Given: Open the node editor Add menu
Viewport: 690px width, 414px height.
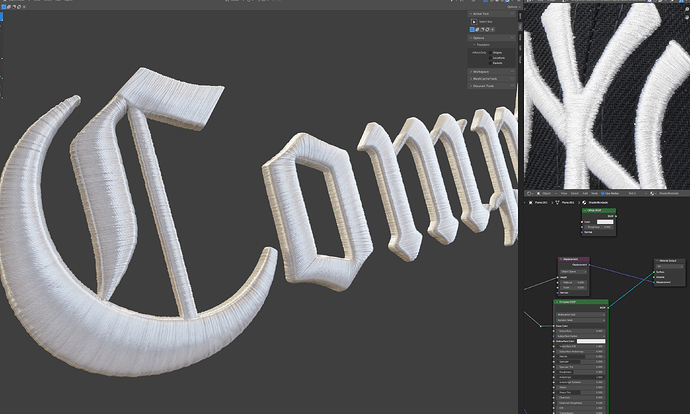Looking at the screenshot, I should [585, 194].
